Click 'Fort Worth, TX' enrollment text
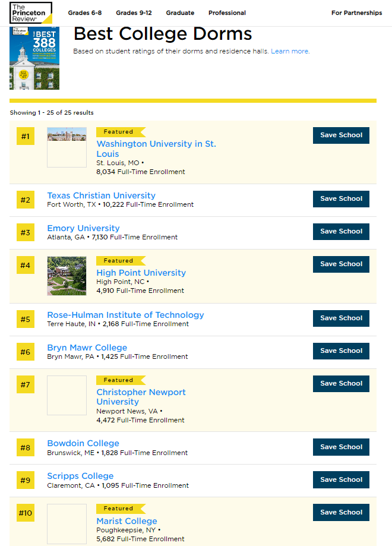Image resolution: width=392 pixels, height=546 pixels. tap(121, 204)
